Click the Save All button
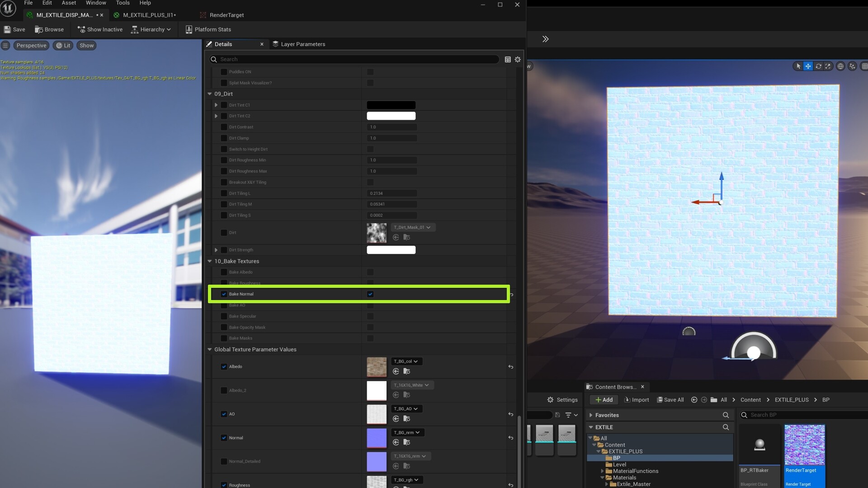 pyautogui.click(x=670, y=399)
